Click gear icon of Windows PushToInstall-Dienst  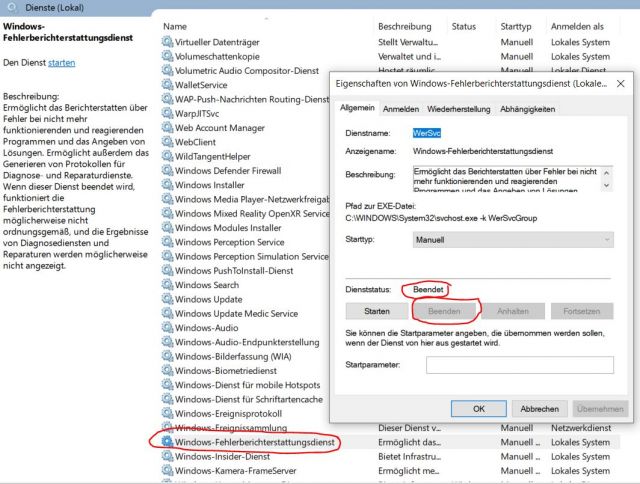[167, 270]
